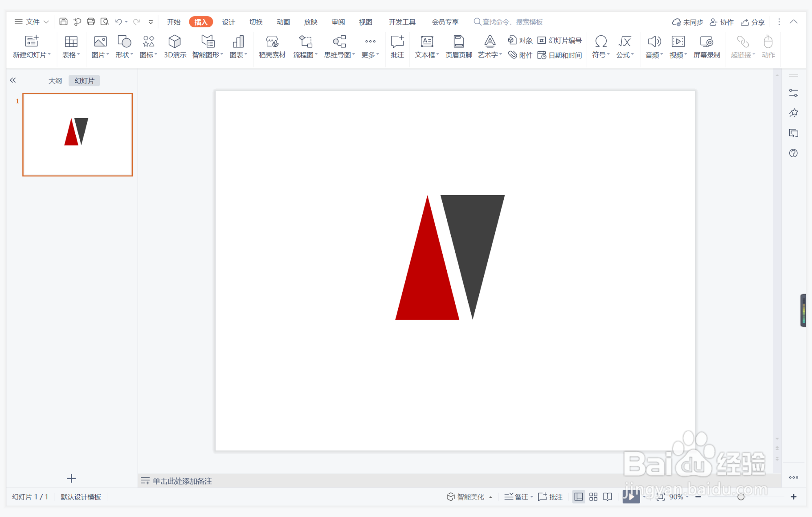Screen dimensions: 812x517
Task: Start slideshow from status bar play button
Action: click(x=631, y=496)
